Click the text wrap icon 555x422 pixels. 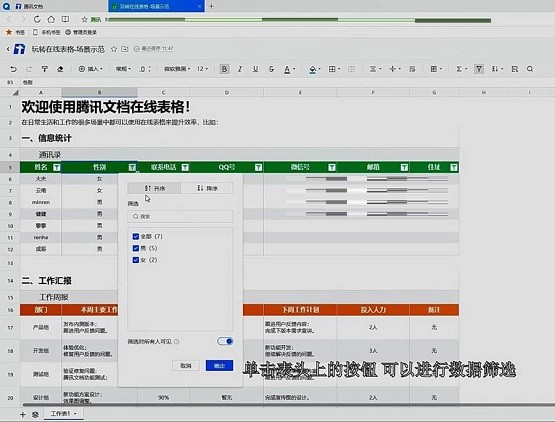pos(412,69)
